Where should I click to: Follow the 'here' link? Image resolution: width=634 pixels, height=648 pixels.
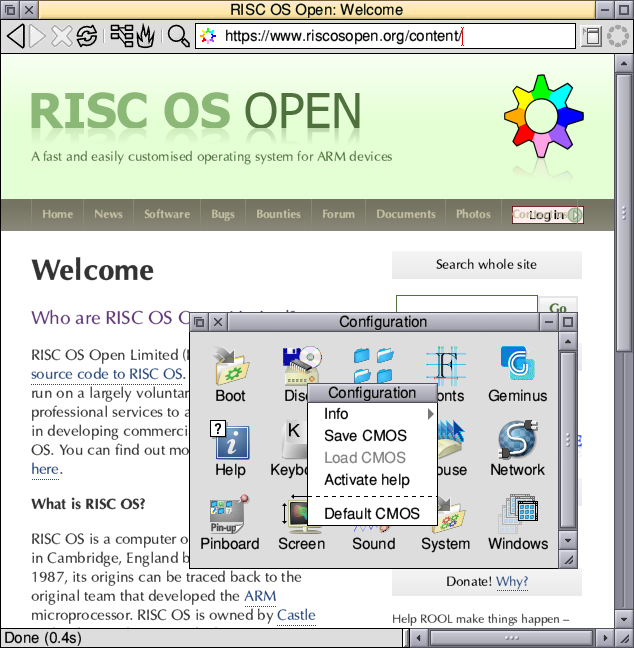pos(45,469)
